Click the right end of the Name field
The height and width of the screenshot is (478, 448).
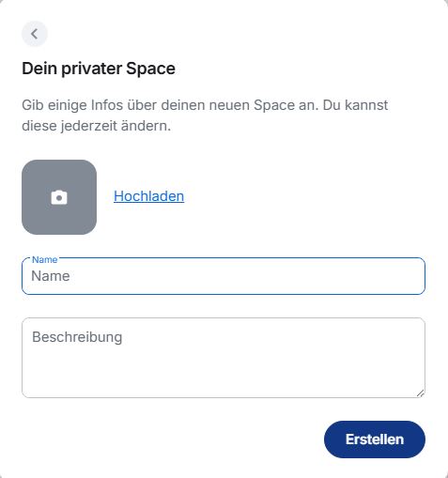(407, 276)
